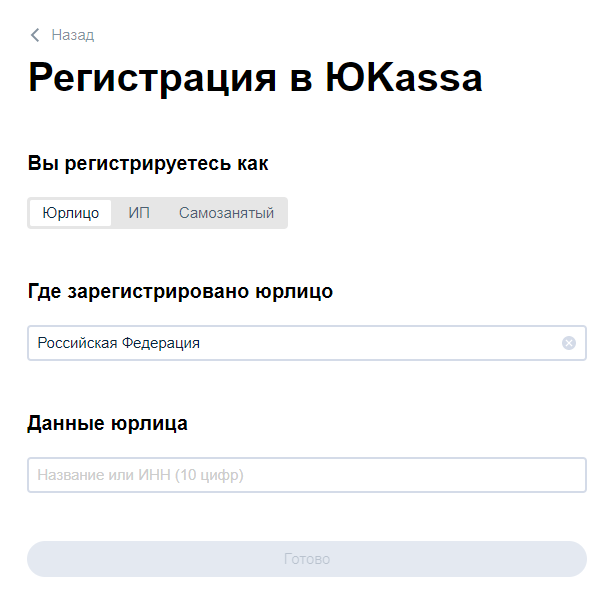Click the Где зарегистрировано юрлицо label
This screenshot has height=590, width=615.
click(180, 292)
